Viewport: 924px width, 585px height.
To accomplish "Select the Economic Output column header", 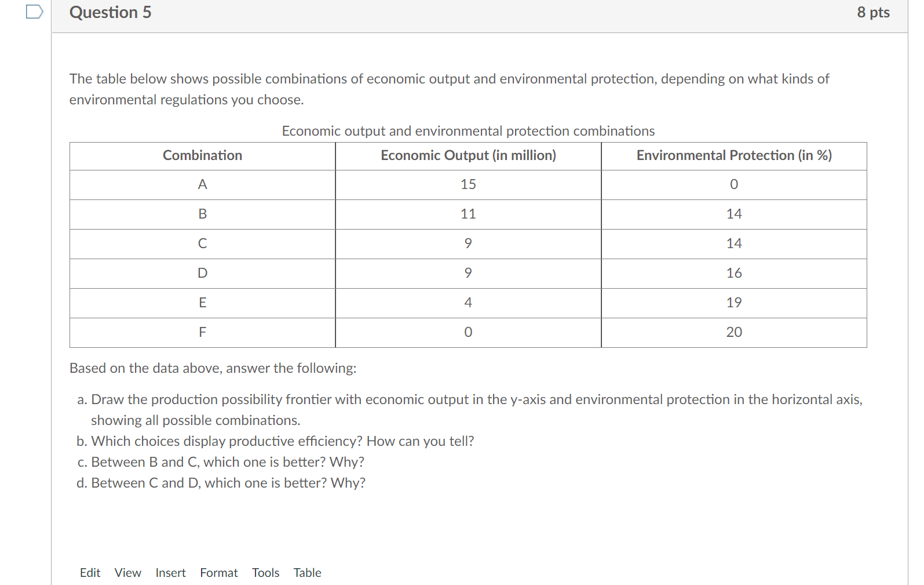I will [468, 155].
